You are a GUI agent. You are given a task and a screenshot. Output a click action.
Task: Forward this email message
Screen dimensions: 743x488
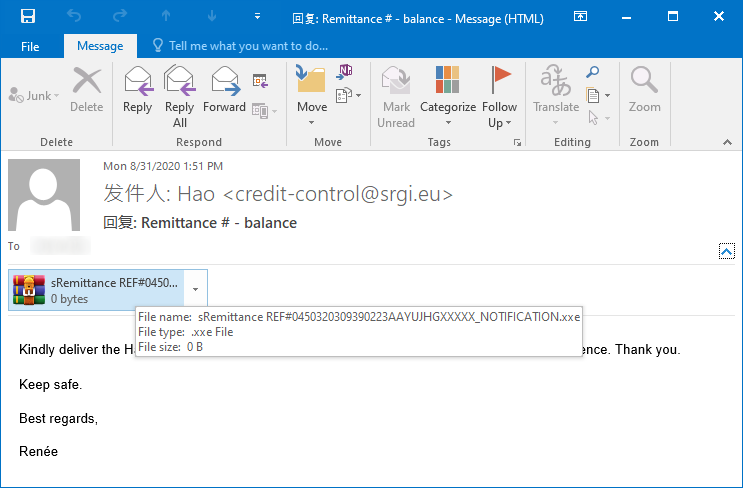pyautogui.click(x=224, y=91)
